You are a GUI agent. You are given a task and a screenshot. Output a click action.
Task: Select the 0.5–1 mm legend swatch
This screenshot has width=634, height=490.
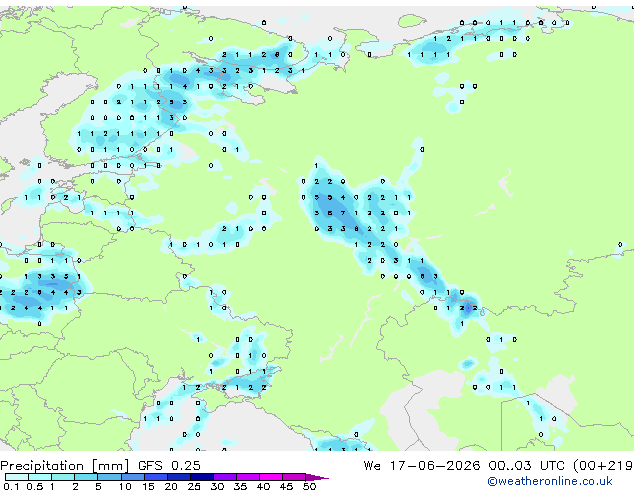tap(40, 477)
